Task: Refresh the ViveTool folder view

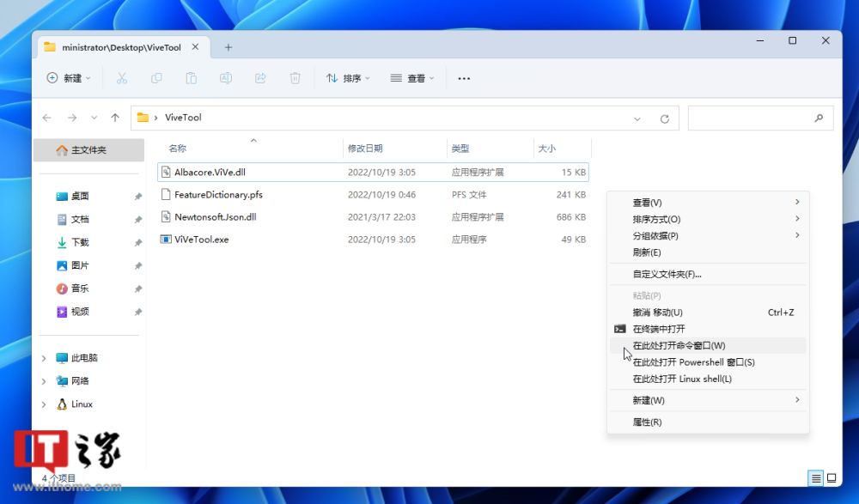Action: click(x=665, y=118)
